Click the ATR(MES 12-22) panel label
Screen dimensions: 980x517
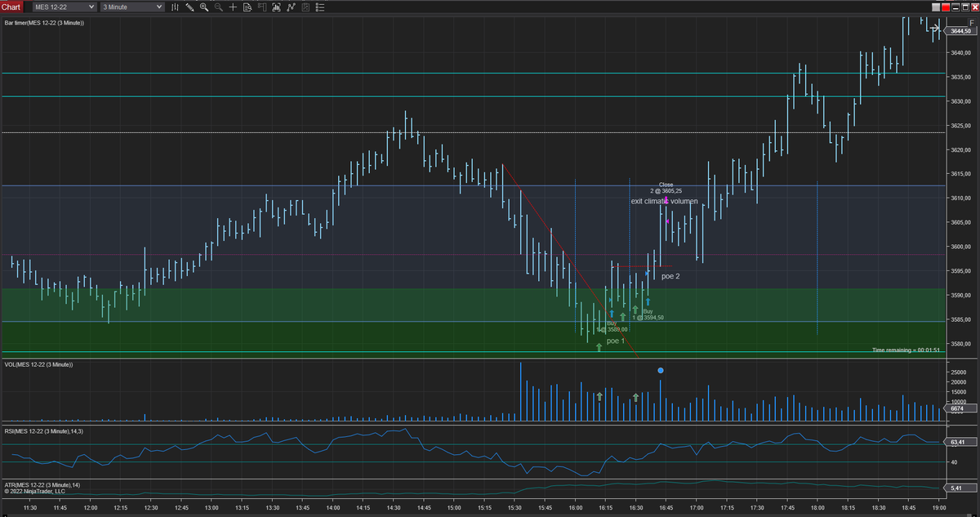coord(42,485)
